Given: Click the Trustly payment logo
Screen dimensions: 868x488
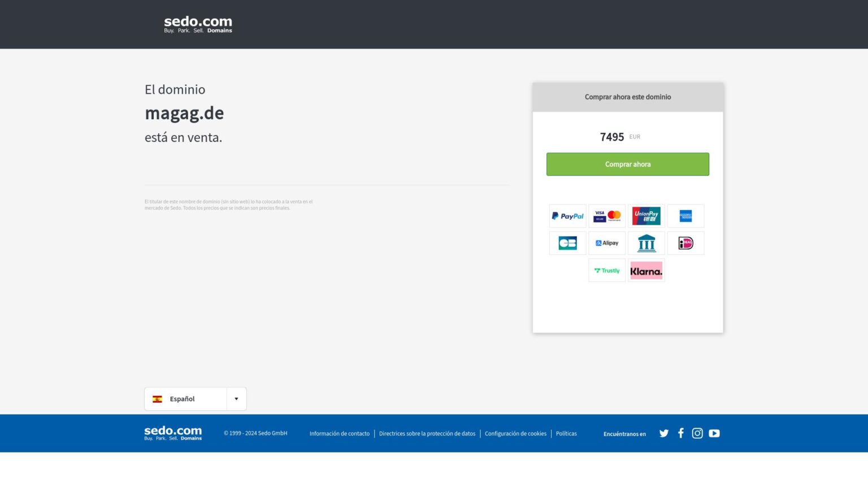Looking at the screenshot, I should coord(607,271).
